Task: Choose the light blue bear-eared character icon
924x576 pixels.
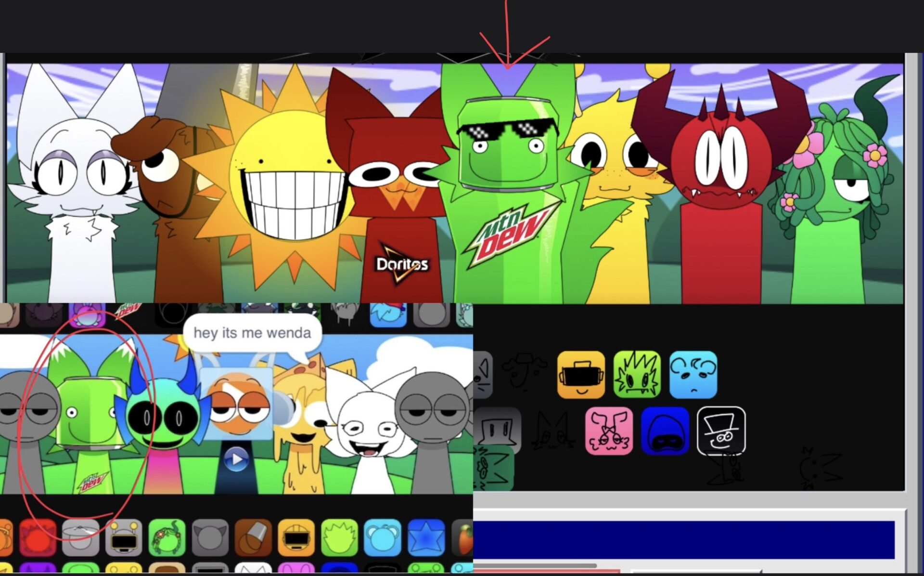Action: point(382,537)
